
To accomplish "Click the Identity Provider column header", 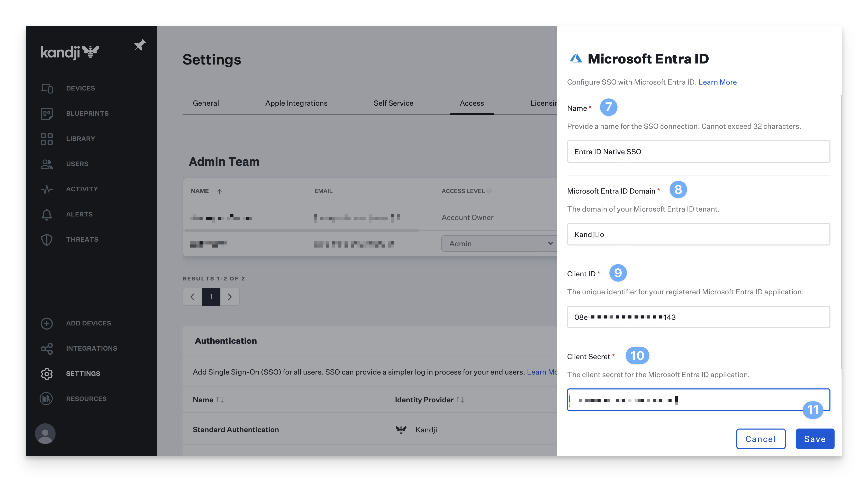I will point(424,400).
